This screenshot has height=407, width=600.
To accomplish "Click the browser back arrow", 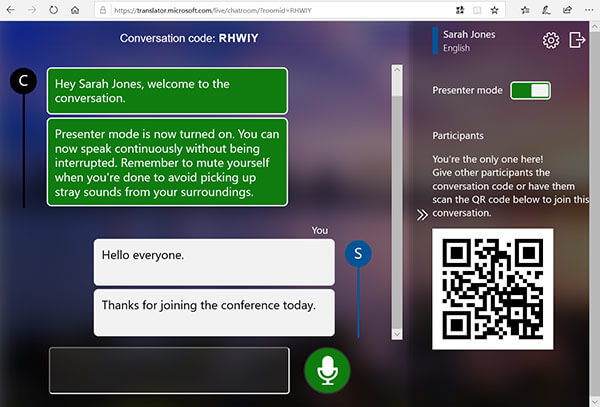I will coord(9,10).
